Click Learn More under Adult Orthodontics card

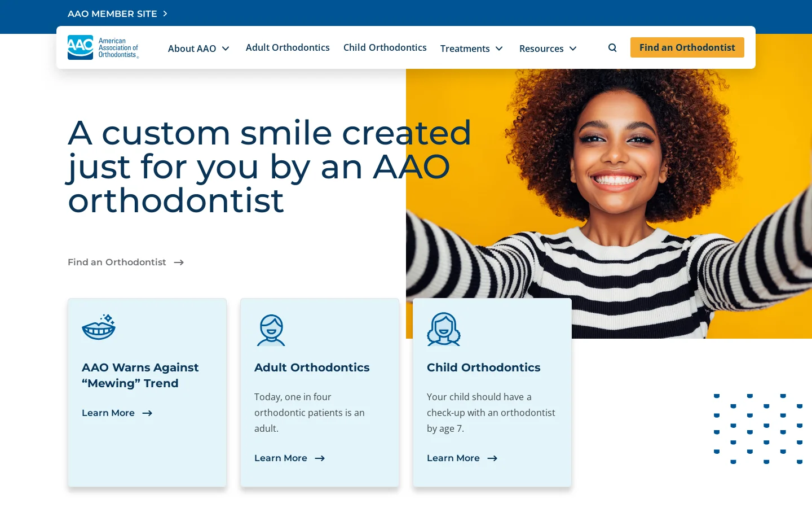281,458
